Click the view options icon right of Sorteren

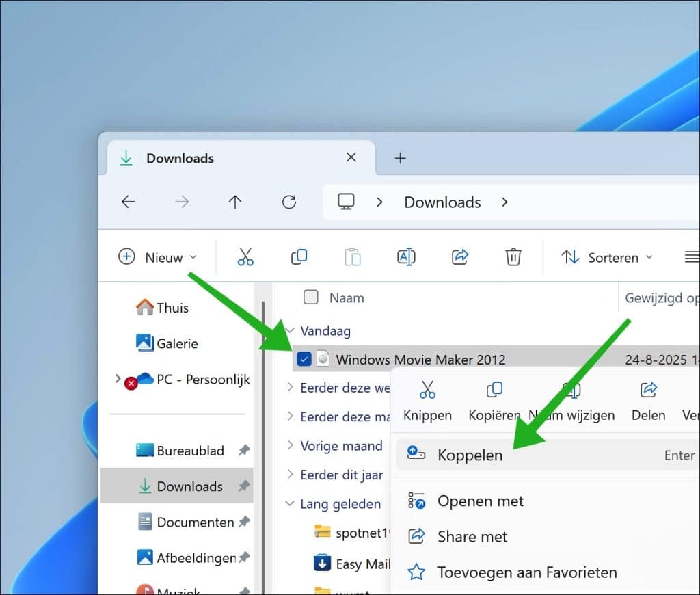point(692,257)
